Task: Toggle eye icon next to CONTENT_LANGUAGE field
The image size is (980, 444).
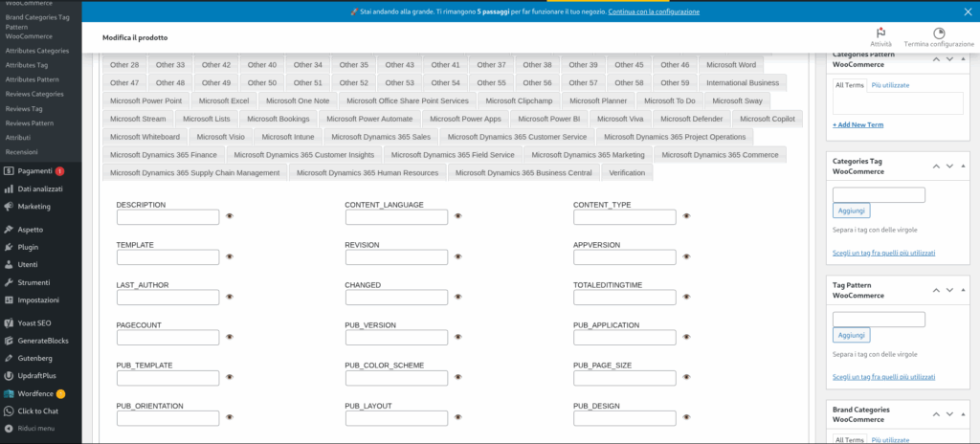Action: click(x=458, y=216)
